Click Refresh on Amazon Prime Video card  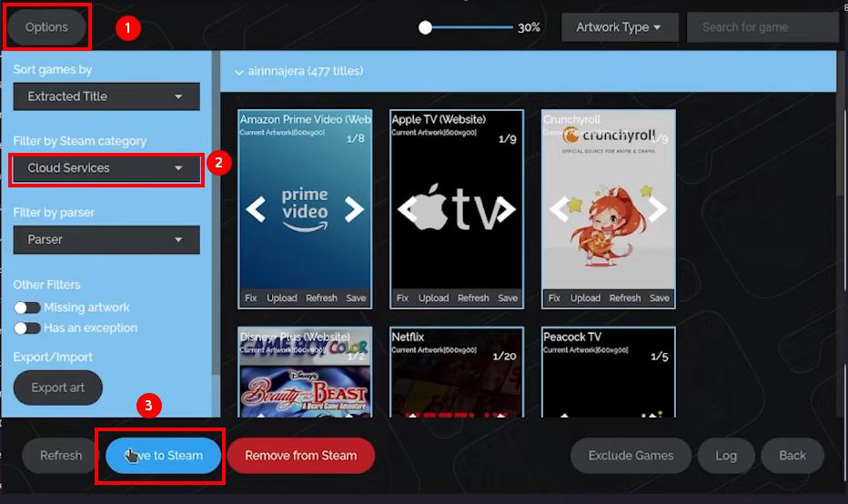(x=321, y=298)
